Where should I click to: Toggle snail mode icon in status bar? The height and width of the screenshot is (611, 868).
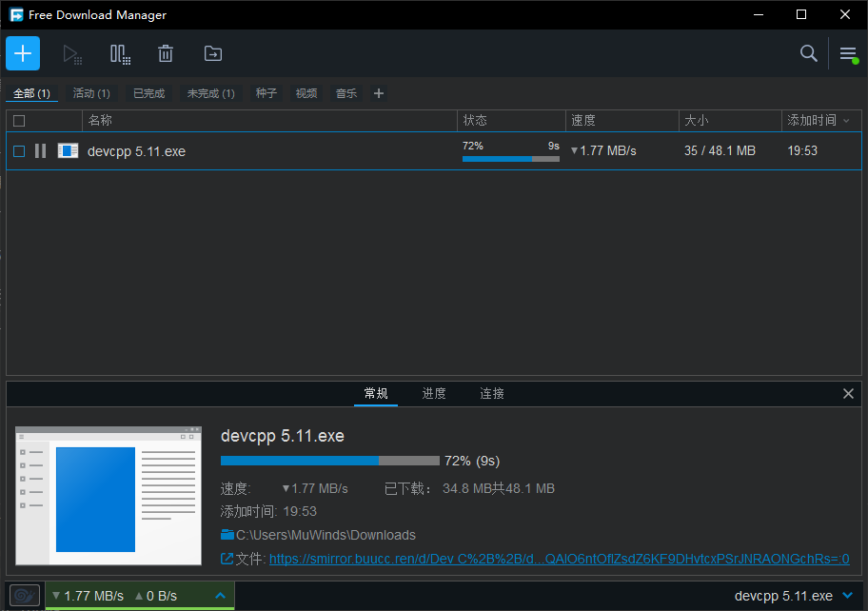tap(25, 596)
